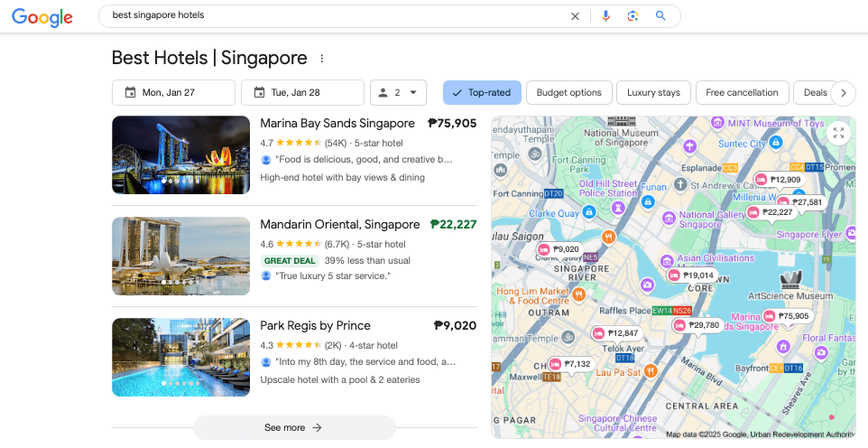This screenshot has height=448, width=868.
Task: Enable the Free cancellation filter
Action: click(742, 93)
